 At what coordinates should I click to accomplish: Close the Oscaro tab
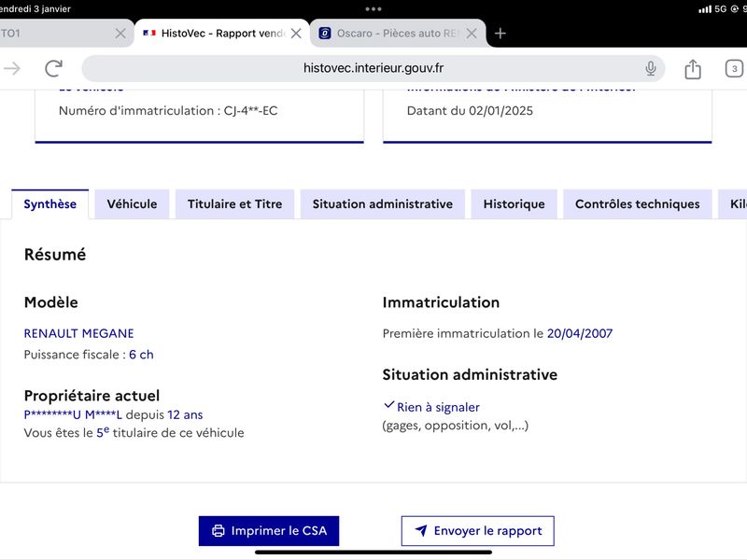[472, 34]
